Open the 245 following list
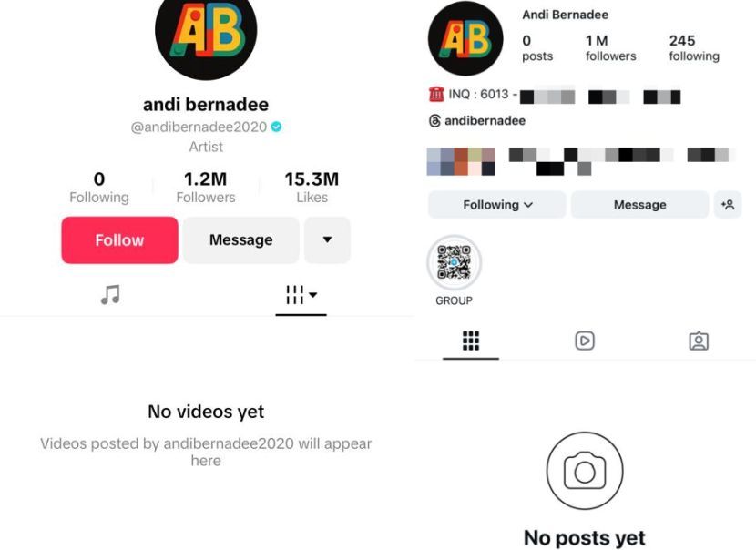Viewport: 756px width, 550px height. click(694, 48)
